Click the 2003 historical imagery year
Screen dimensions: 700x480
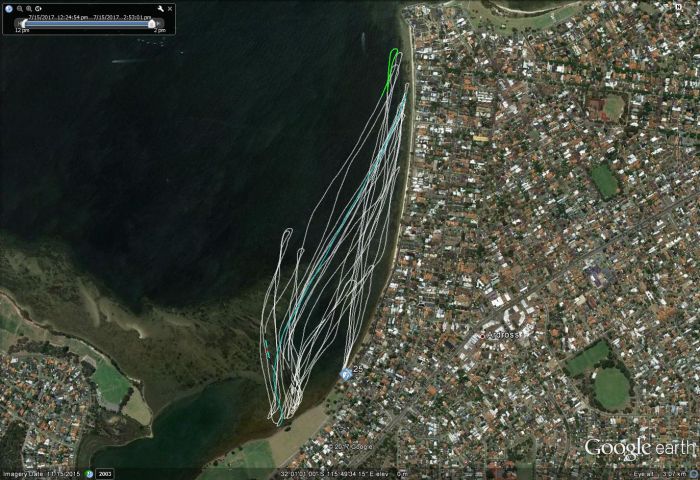(104, 473)
